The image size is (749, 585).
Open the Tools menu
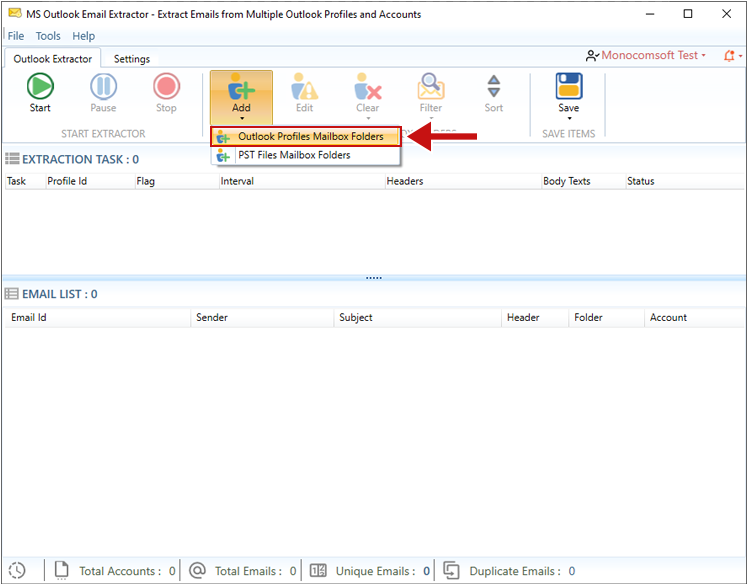(48, 36)
